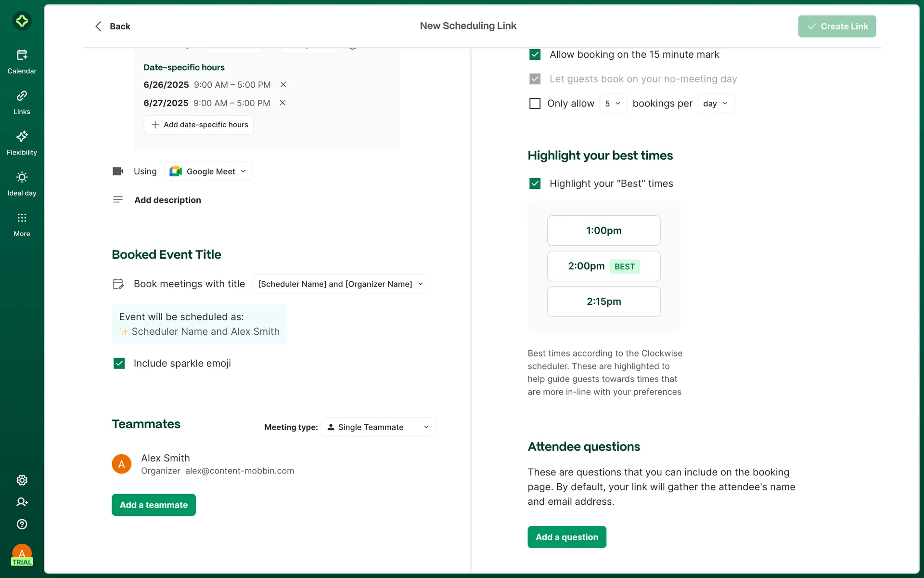Screen dimensions: 924x578
Task: Click Add a teammate button
Action: 154,505
